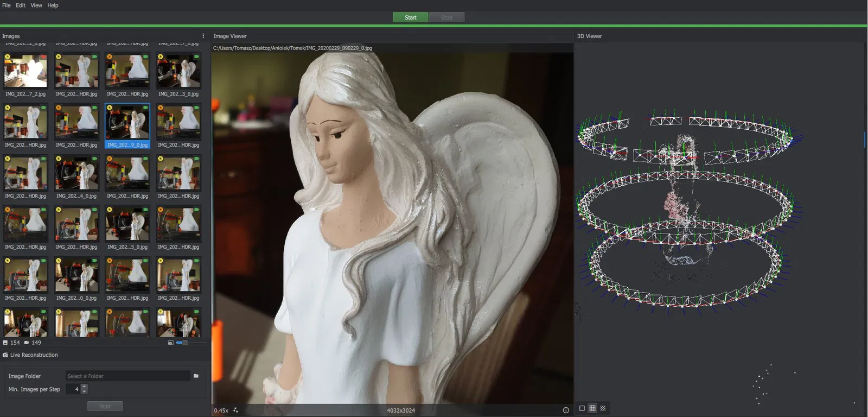Click the Image Viewer panel title
868x417 pixels.
(x=230, y=36)
